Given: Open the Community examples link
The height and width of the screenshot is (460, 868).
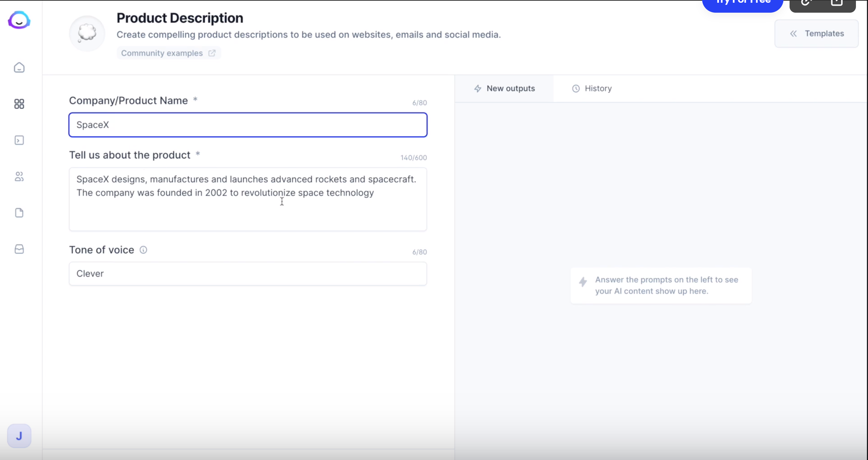Looking at the screenshot, I should (x=168, y=53).
